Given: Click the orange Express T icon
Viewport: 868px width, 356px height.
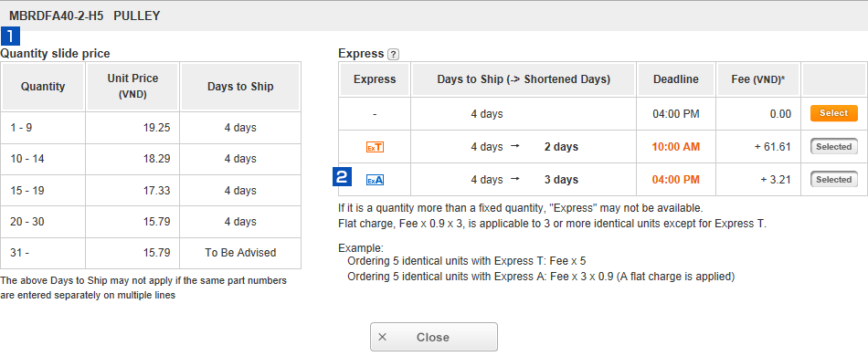Looking at the screenshot, I should (375, 148).
